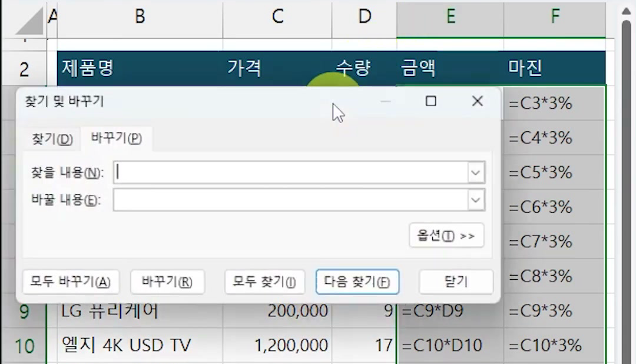The width and height of the screenshot is (636, 364).
Task: Open the 찾을 내용 dropdown arrow
Action: click(x=476, y=173)
